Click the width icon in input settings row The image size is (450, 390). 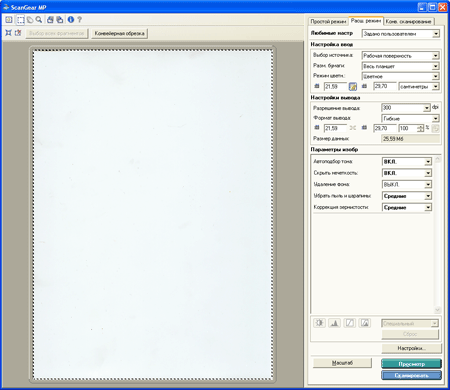(x=317, y=86)
